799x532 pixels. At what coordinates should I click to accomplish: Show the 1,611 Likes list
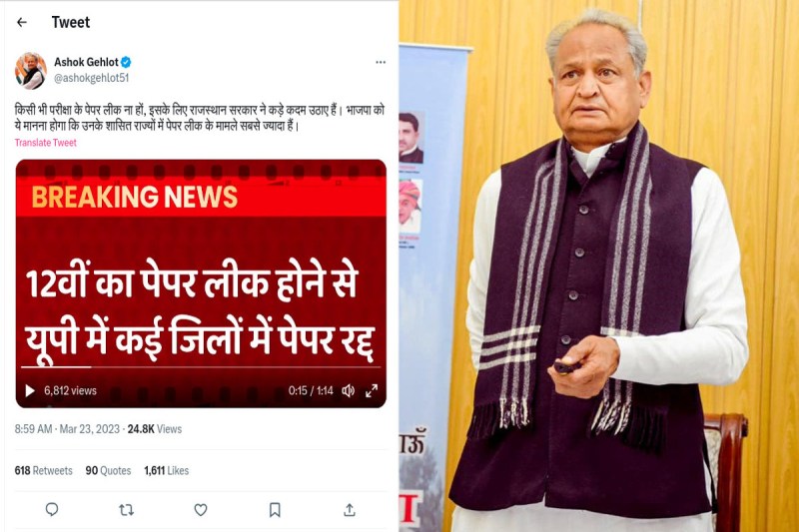click(166, 470)
